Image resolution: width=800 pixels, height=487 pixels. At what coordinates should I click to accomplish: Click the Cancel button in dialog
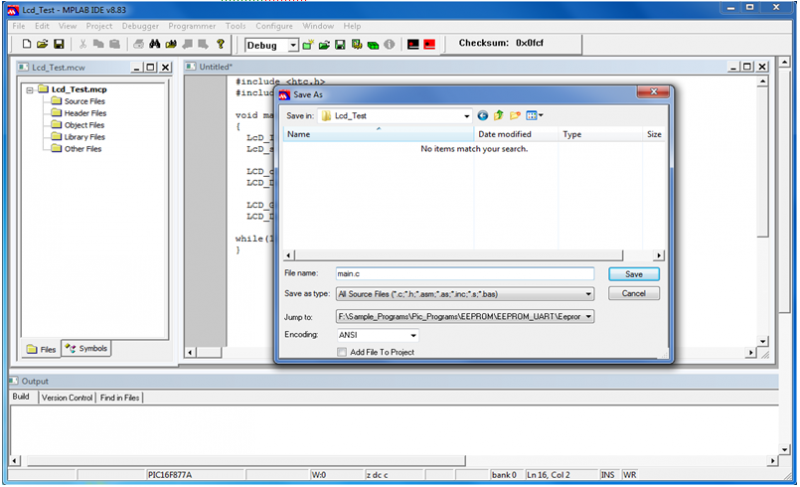(634, 293)
